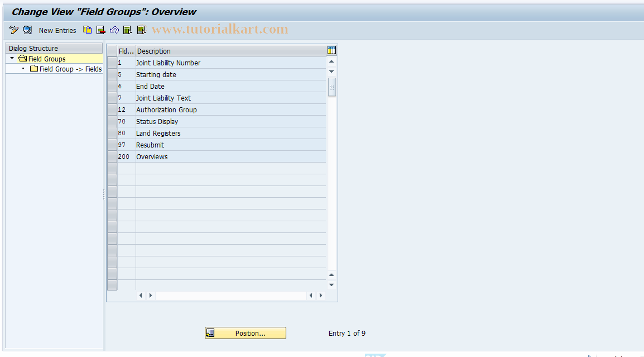Click 'Joint Liability Number' description cell
This screenshot has width=644, height=357.
click(231, 63)
